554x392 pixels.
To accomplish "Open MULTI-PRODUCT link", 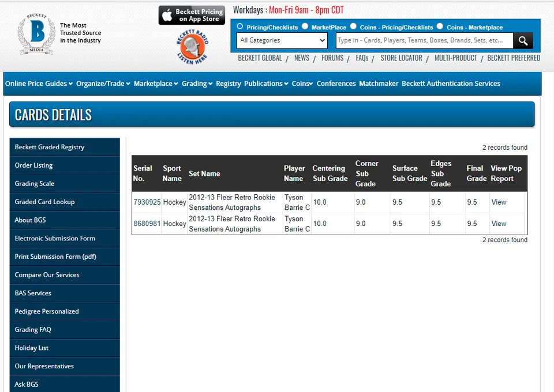I will [x=456, y=58].
